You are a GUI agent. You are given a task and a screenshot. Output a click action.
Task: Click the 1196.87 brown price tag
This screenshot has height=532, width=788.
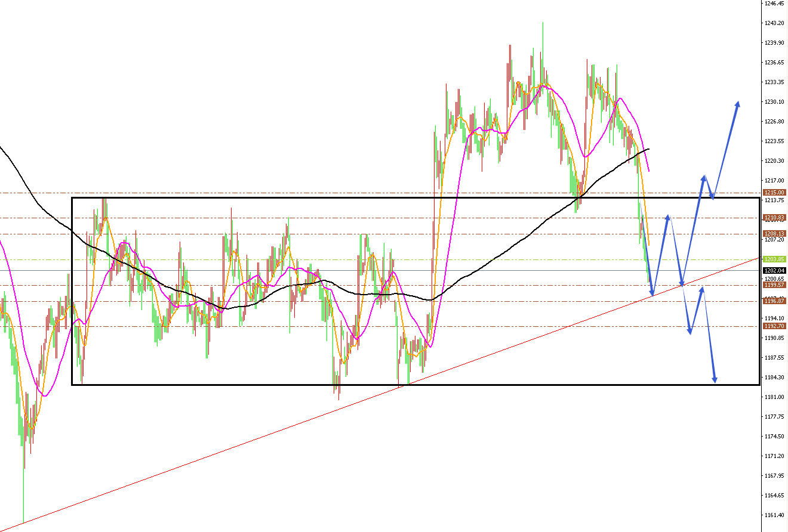774,301
